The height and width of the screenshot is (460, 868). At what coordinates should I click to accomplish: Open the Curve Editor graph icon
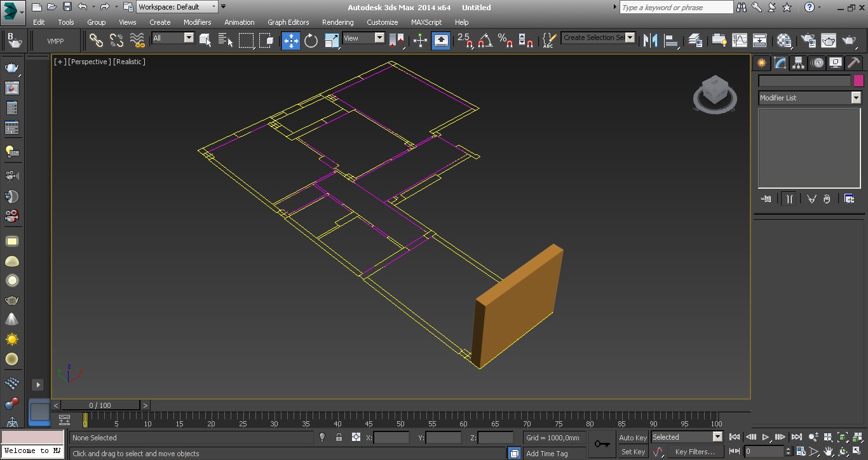(740, 41)
